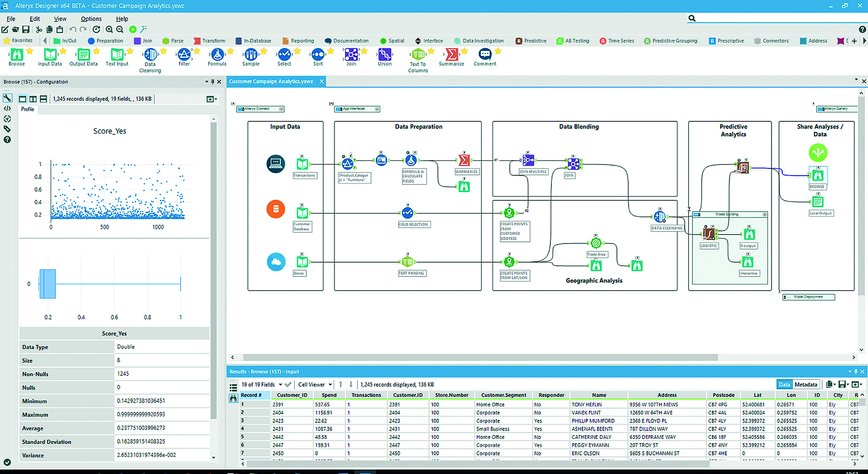This screenshot has width=868, height=474.
Task: Open the results copy options dropdown
Action: [x=831, y=384]
